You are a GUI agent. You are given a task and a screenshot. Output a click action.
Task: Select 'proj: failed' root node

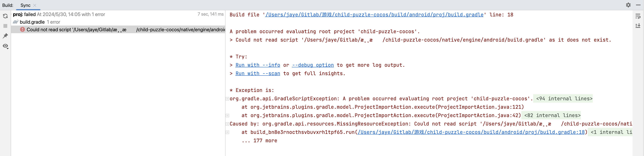coord(24,14)
